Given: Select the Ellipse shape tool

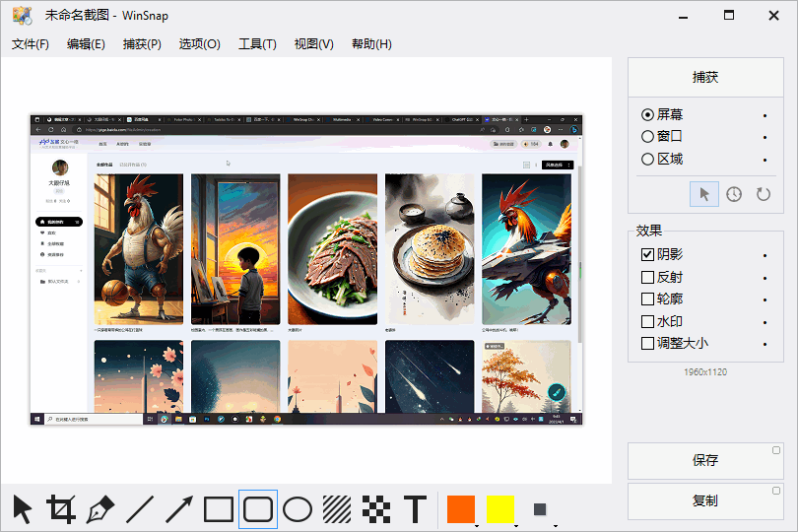Looking at the screenshot, I should 298,509.
